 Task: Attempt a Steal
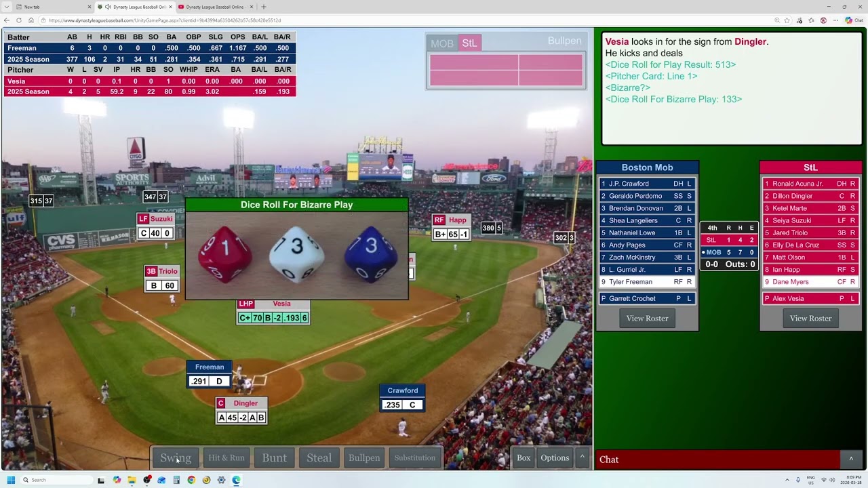pos(319,458)
